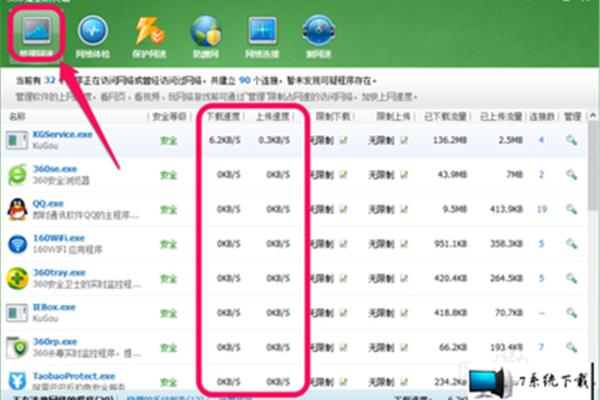Open manage tool for KGService.exe
The height and width of the screenshot is (400, 600).
[x=572, y=140]
